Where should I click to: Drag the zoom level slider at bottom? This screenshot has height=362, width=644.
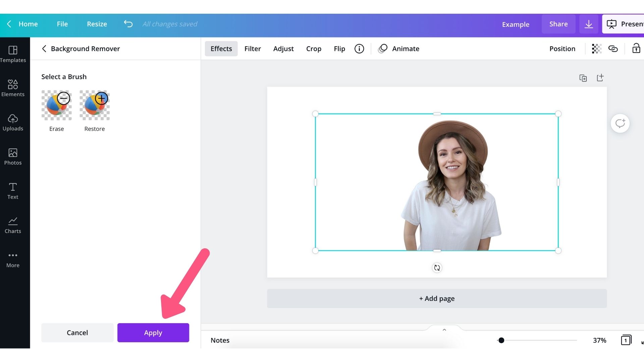pyautogui.click(x=501, y=340)
